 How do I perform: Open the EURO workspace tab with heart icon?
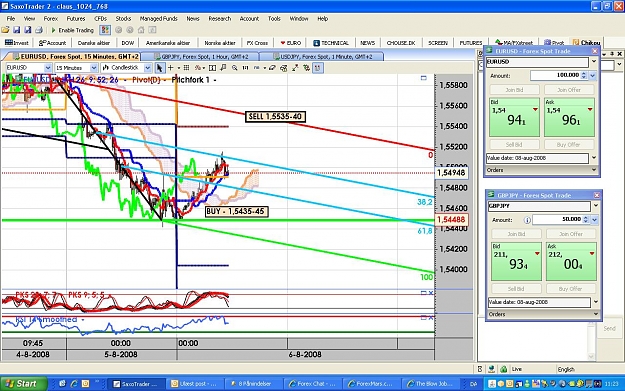point(290,43)
